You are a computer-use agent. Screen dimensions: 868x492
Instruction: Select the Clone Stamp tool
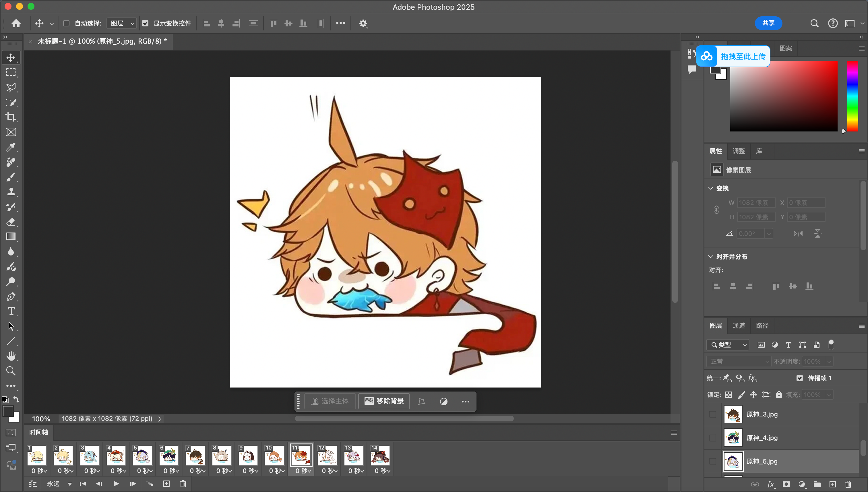coord(11,192)
